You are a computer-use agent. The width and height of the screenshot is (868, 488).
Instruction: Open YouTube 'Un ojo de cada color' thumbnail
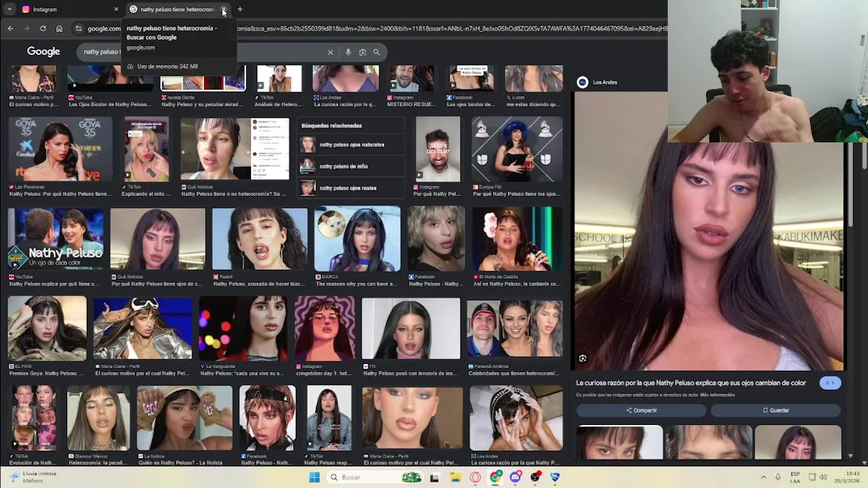(55, 239)
